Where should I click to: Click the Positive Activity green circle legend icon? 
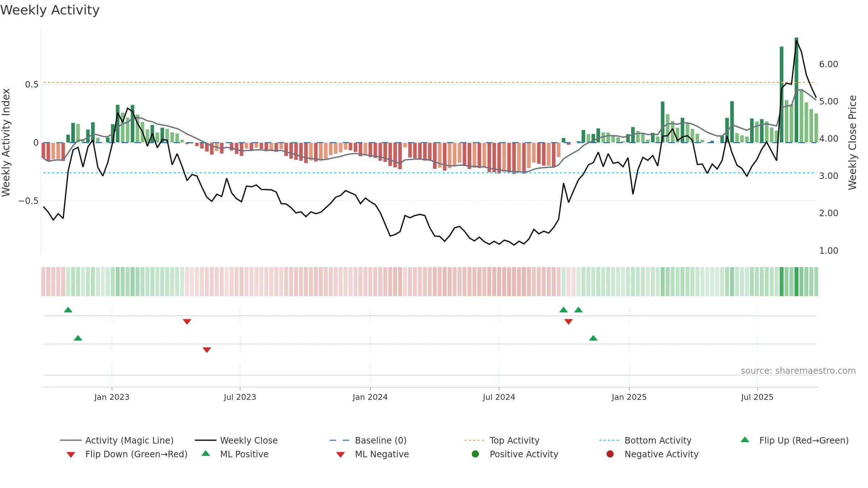click(475, 454)
